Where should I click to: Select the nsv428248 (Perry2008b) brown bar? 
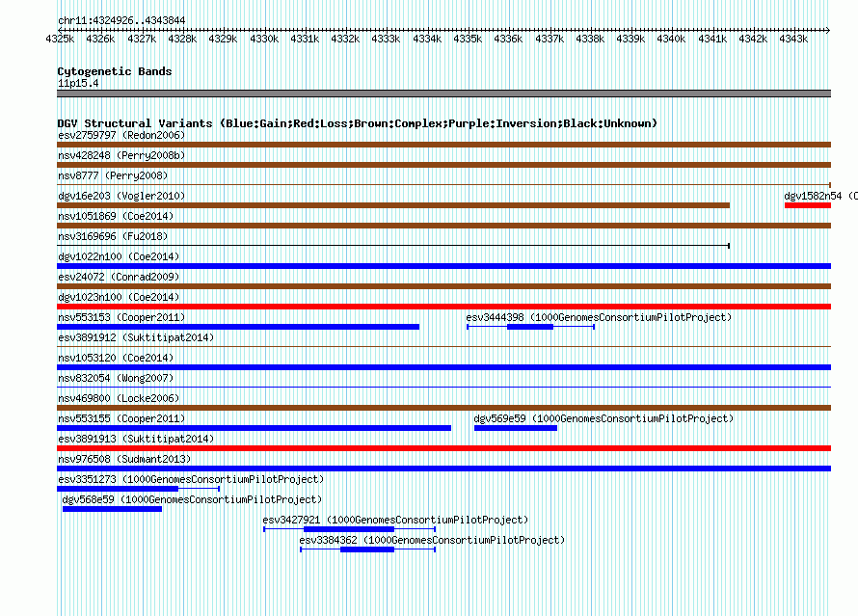(x=443, y=165)
